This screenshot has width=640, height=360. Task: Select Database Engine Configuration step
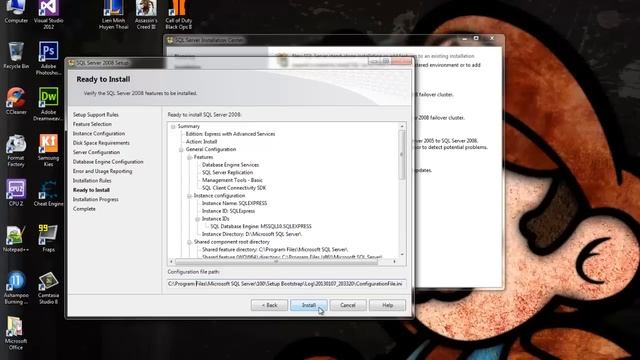[108, 162]
